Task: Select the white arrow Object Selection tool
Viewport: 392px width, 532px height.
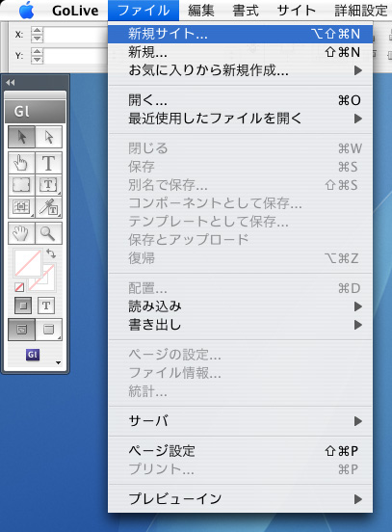Action: (49, 137)
